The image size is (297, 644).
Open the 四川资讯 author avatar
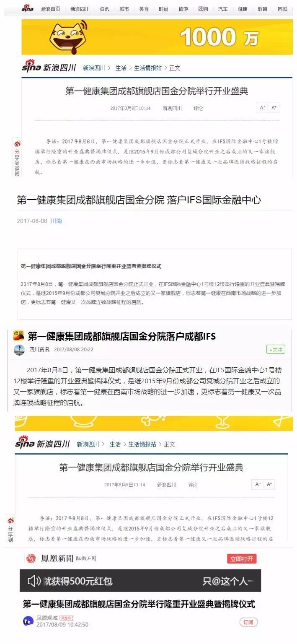[19, 350]
